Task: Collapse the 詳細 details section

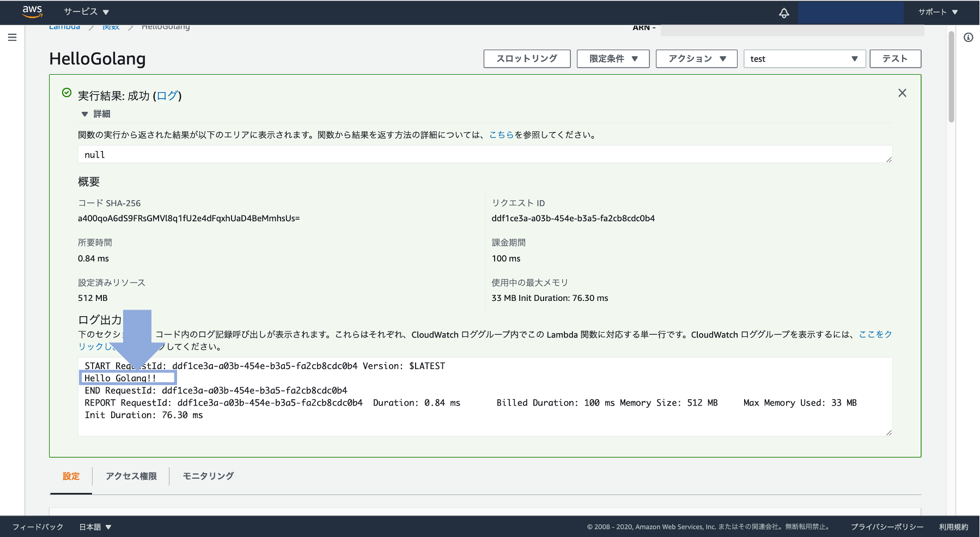Action: [x=96, y=114]
